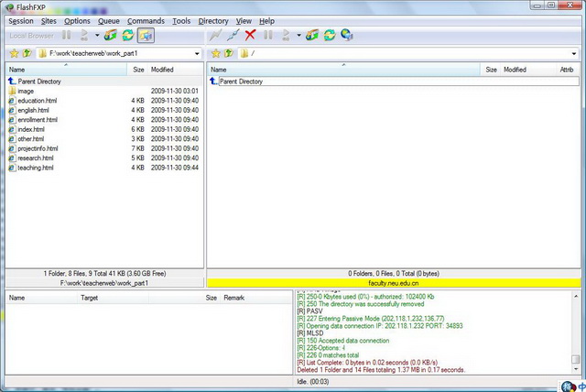Click the FlashFXP title bar icon
The height and width of the screenshot is (392, 586).
pyautogui.click(x=9, y=7)
